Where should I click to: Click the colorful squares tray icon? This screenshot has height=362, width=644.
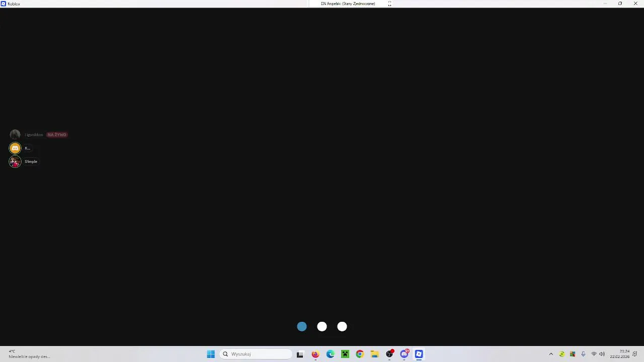(573, 354)
